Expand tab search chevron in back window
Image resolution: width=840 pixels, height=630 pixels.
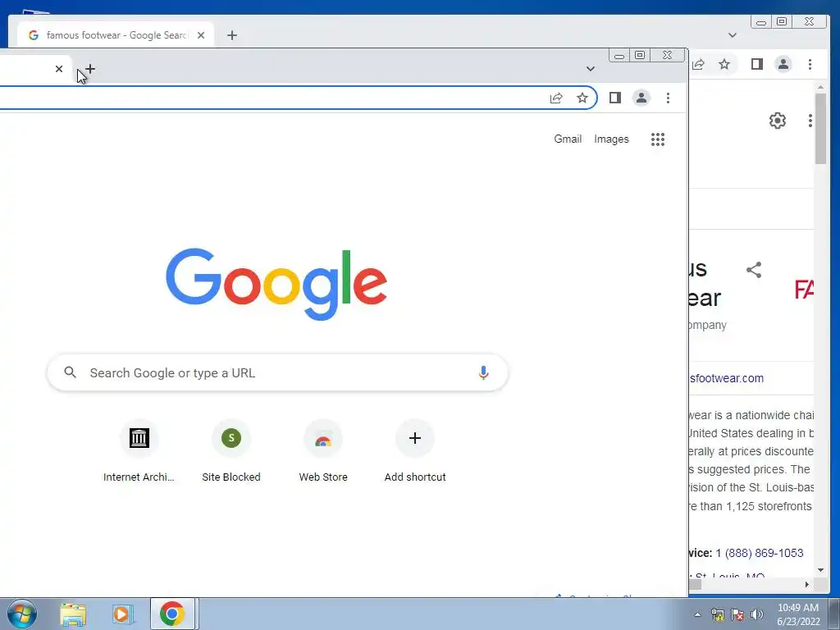pos(733,35)
